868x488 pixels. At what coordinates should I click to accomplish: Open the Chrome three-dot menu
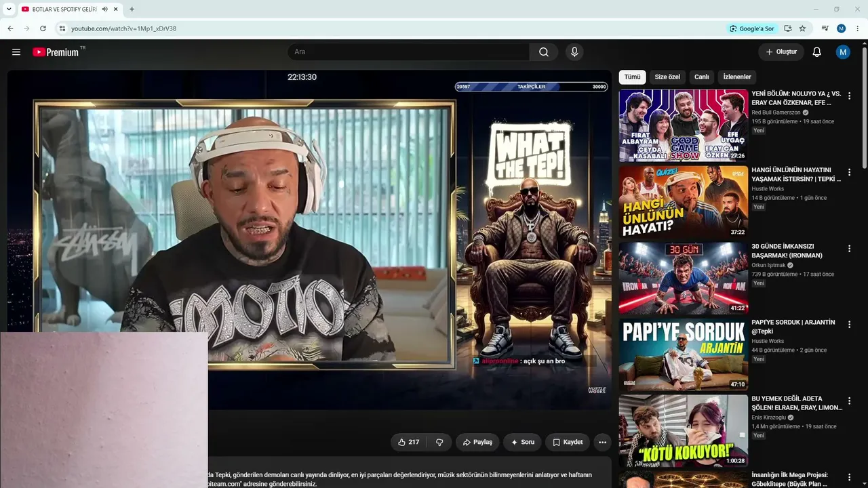pos(858,28)
